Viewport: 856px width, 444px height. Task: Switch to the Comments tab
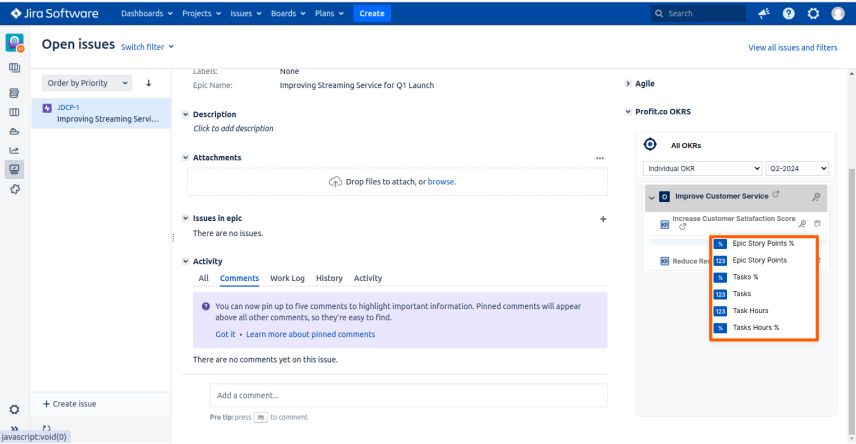(239, 278)
